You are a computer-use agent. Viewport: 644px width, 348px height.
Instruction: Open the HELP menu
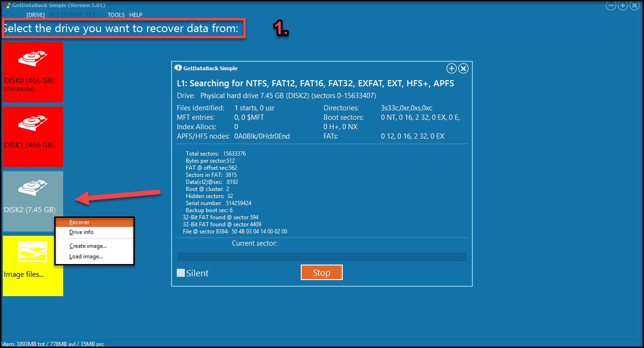(136, 15)
